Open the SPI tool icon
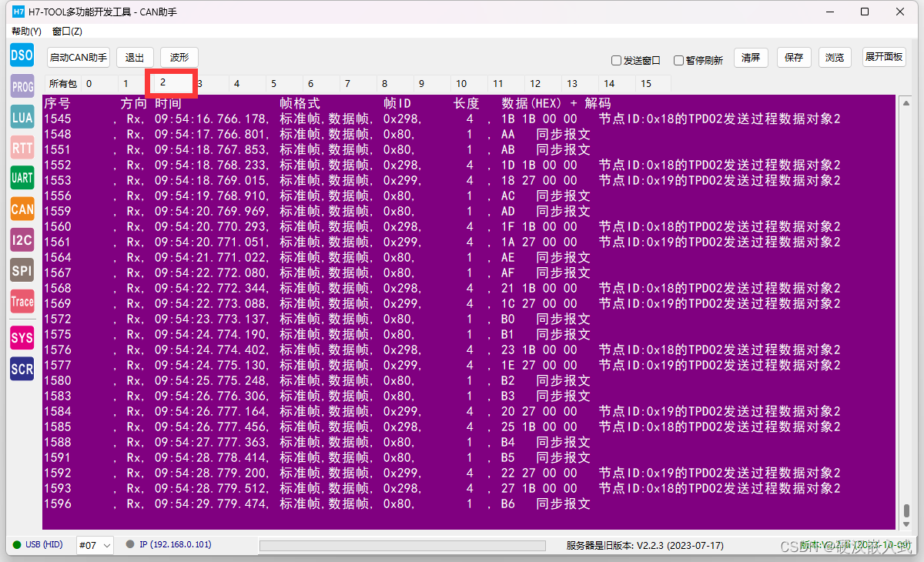The height and width of the screenshot is (562, 924). [22, 270]
